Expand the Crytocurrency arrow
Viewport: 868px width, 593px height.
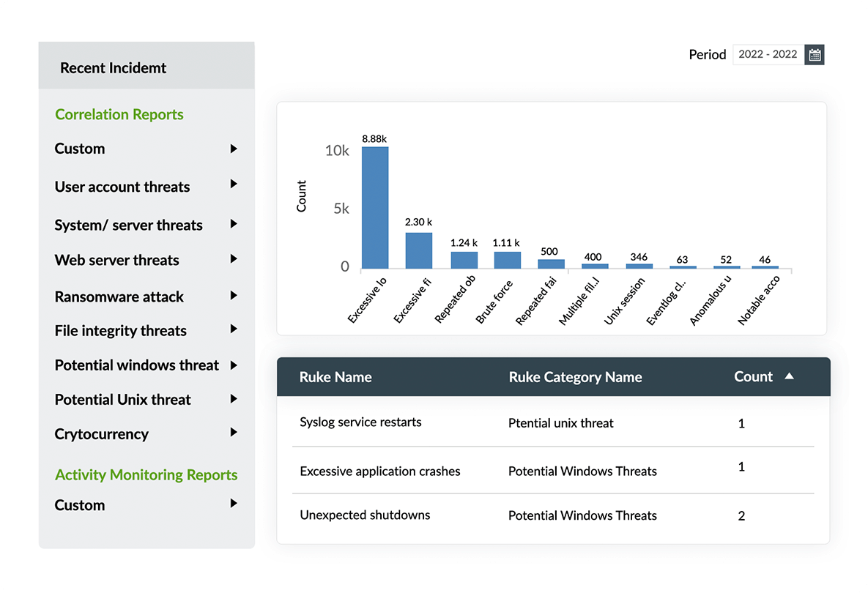pyautogui.click(x=234, y=433)
